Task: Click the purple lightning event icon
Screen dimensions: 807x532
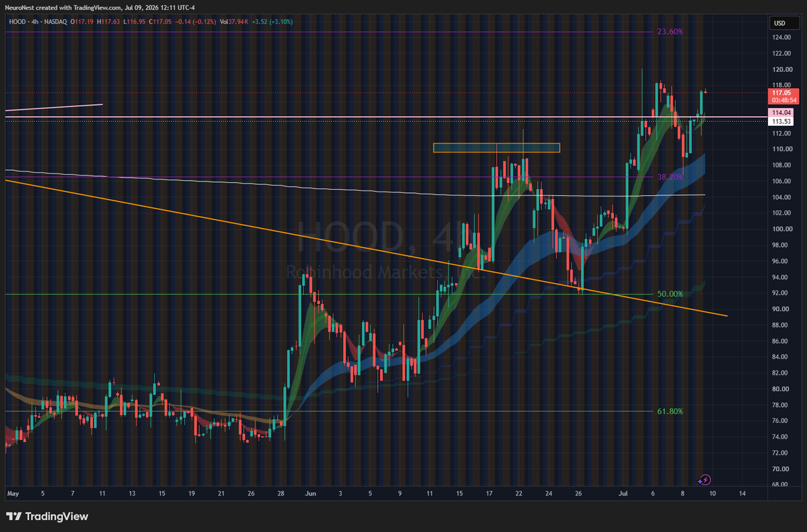Action: pyautogui.click(x=704, y=480)
